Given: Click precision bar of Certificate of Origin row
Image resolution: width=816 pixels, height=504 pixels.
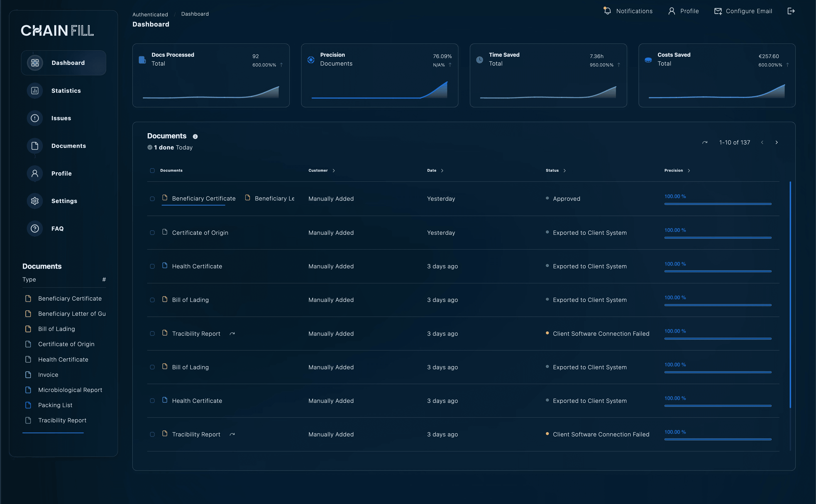Looking at the screenshot, I should pyautogui.click(x=718, y=238).
